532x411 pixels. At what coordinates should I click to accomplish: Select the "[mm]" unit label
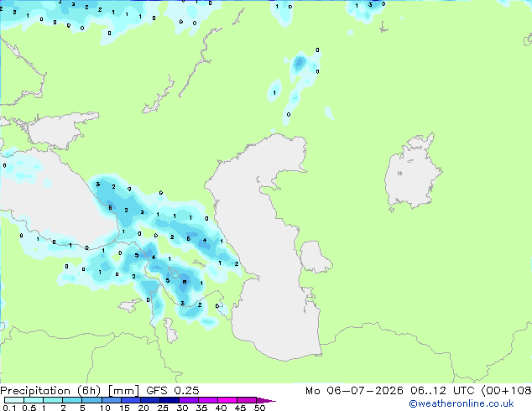click(x=123, y=391)
